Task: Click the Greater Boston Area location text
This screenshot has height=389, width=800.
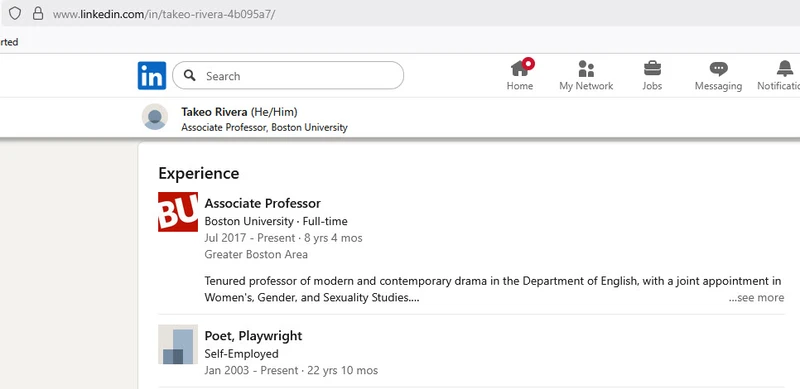Action: (256, 254)
